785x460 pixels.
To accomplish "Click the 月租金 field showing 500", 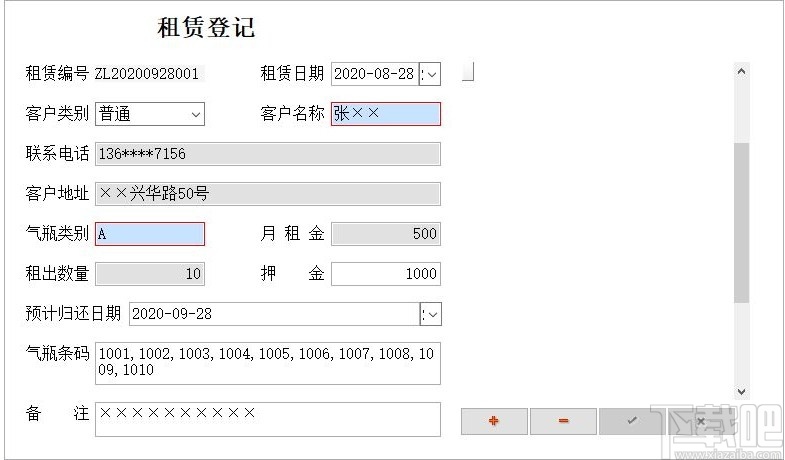I will point(385,234).
